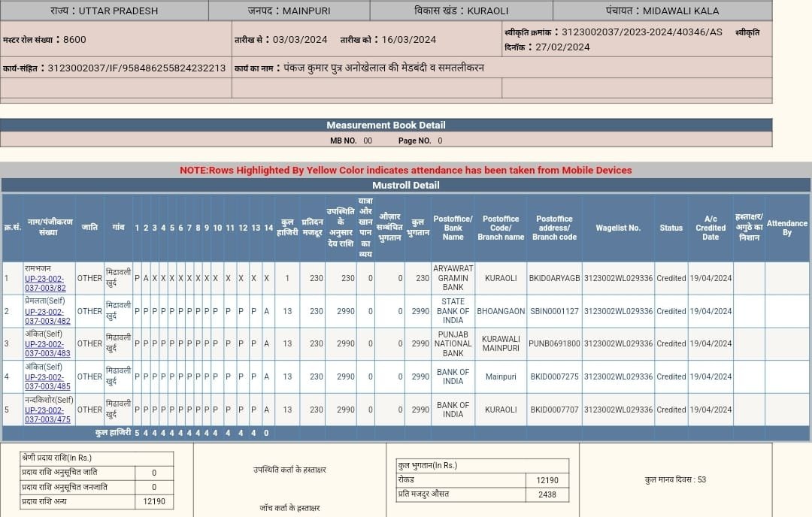Click the जनपद : MAINPURI header cell
This screenshot has width=812, height=517.
tap(289, 11)
